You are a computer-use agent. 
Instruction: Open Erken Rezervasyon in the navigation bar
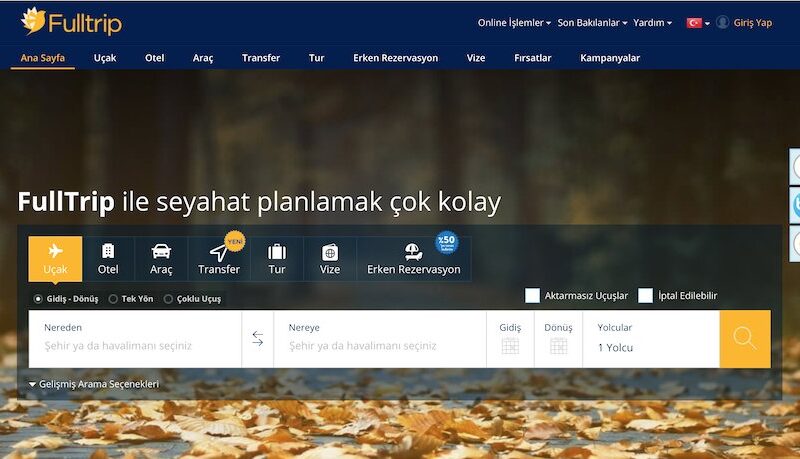[x=396, y=58]
